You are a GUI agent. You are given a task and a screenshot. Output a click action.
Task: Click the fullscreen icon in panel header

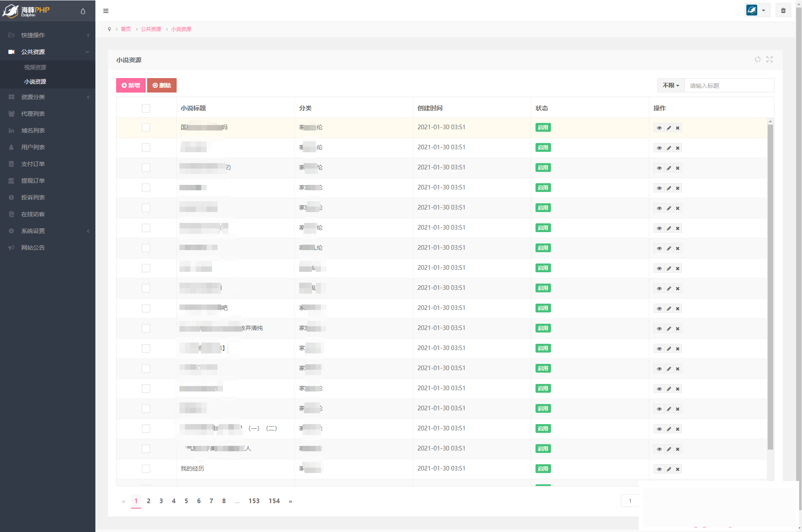coord(769,59)
